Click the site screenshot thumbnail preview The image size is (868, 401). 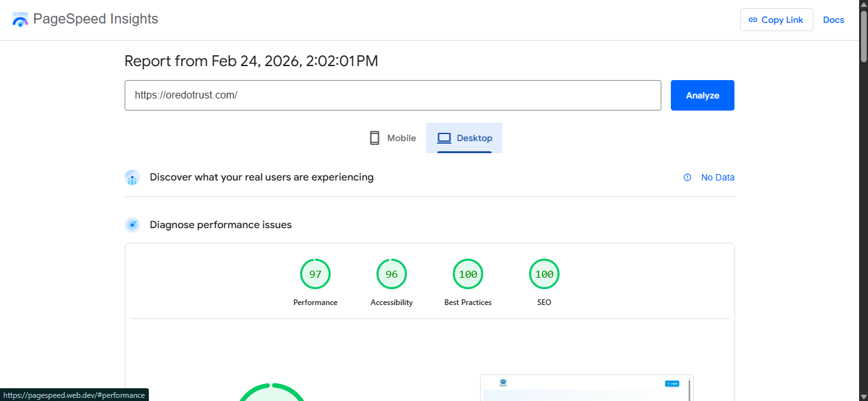coord(587,388)
